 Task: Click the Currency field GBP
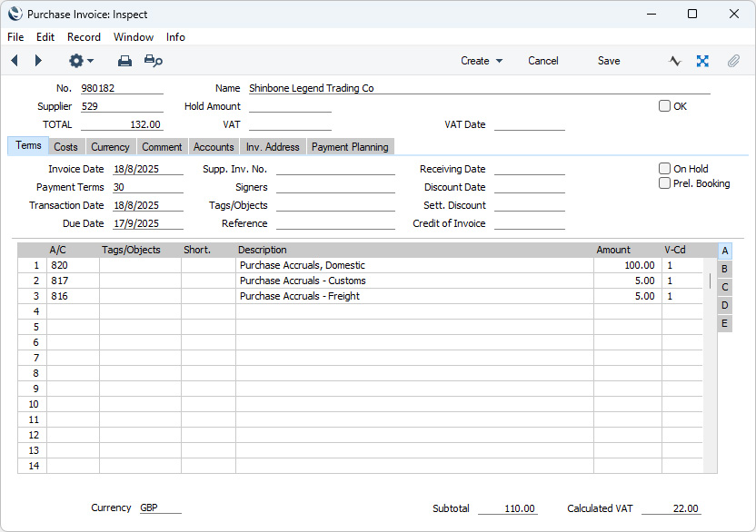(161, 507)
